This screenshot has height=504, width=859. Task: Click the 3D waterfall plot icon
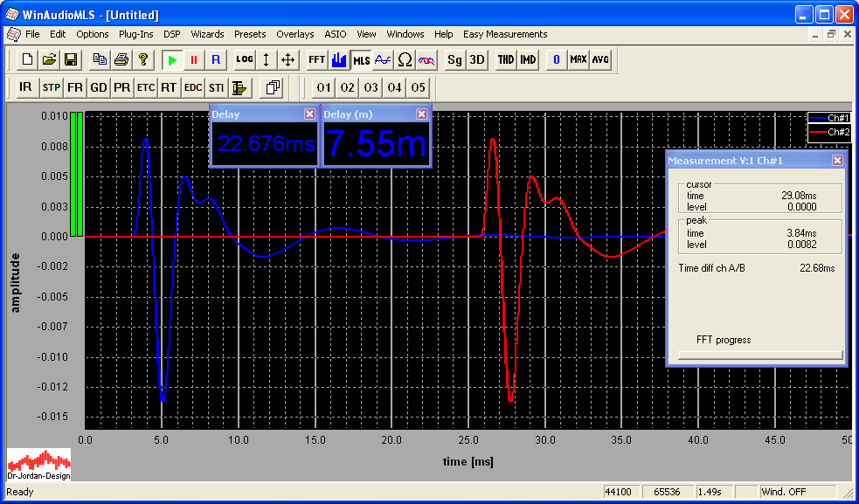pyautogui.click(x=477, y=59)
